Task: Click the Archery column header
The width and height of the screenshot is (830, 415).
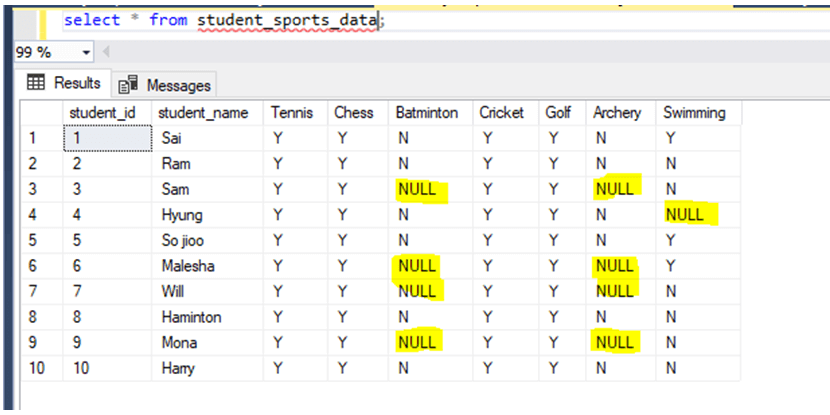Action: point(617,112)
